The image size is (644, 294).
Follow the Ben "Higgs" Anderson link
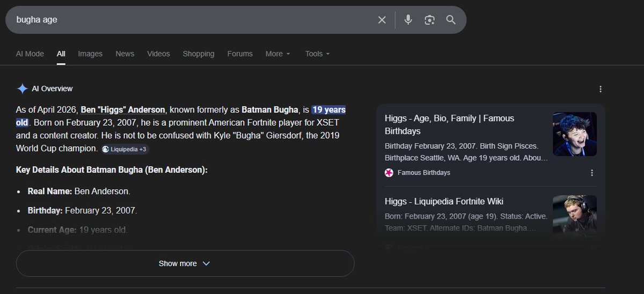point(123,110)
